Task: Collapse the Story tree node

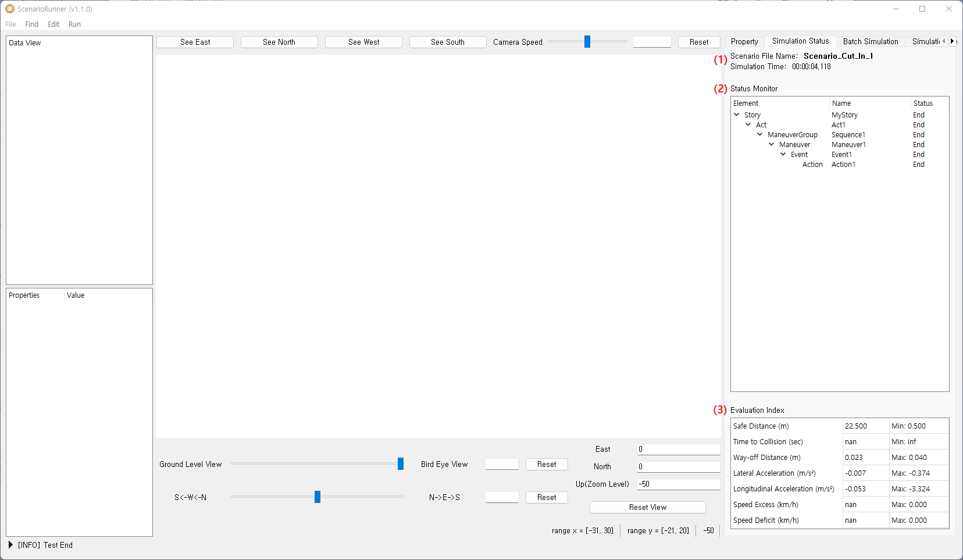Action: point(737,115)
